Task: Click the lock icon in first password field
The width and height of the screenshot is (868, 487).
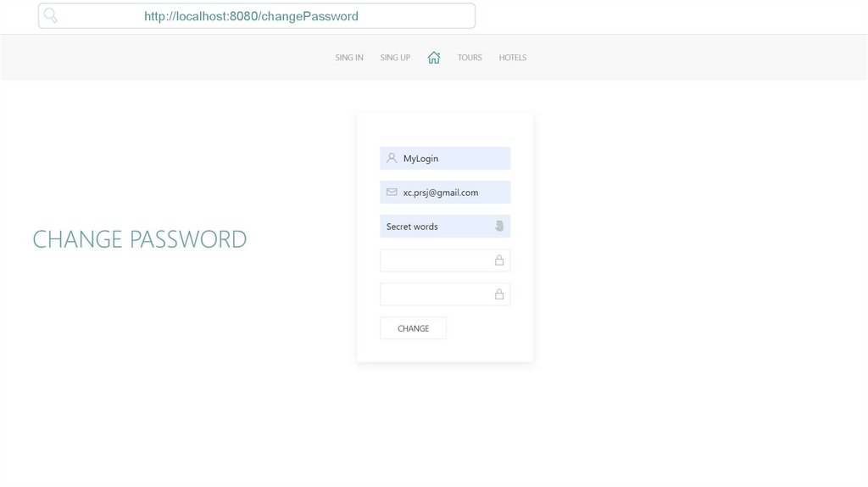Action: tap(499, 260)
